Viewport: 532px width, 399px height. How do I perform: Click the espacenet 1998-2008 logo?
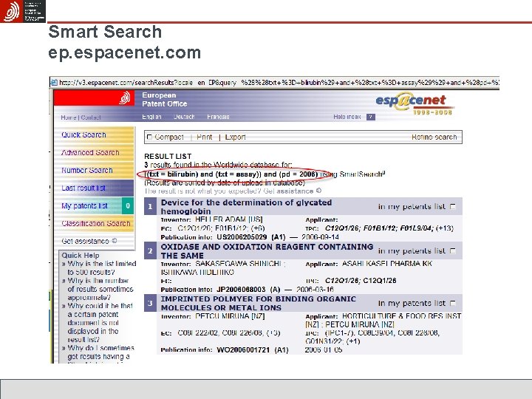(x=414, y=103)
